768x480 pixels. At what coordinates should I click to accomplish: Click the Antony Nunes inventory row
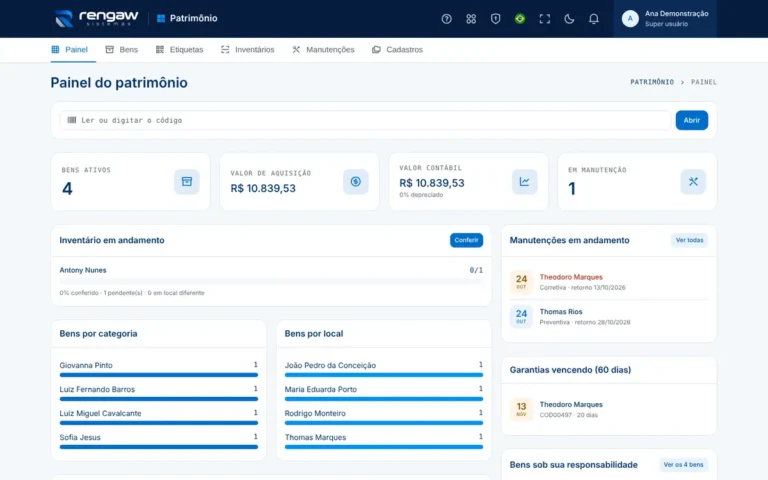tap(271, 281)
